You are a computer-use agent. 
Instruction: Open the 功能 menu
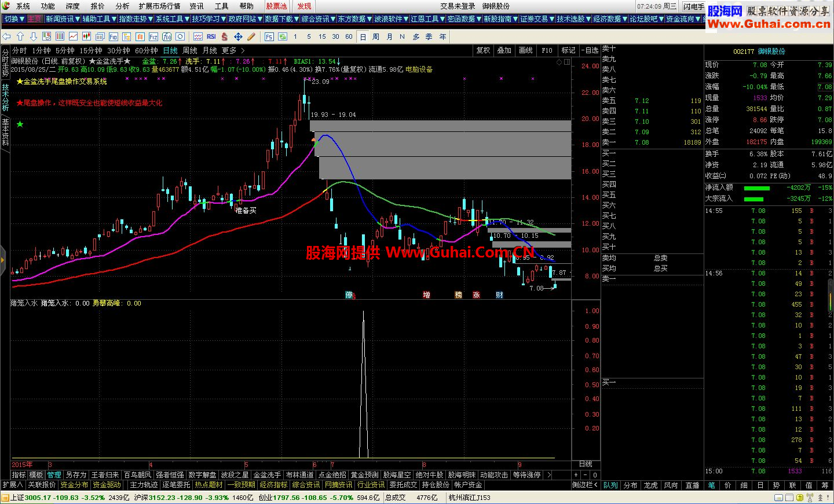point(47,6)
